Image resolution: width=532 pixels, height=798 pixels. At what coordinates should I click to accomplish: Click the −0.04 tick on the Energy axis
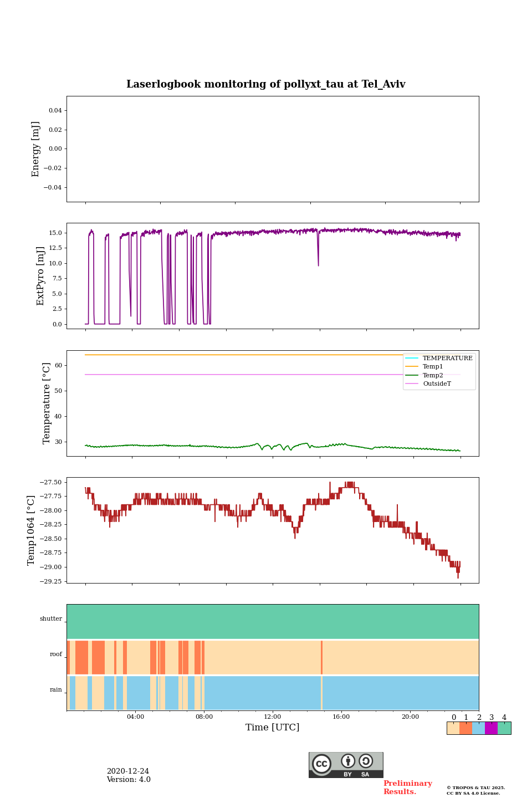click(x=53, y=187)
